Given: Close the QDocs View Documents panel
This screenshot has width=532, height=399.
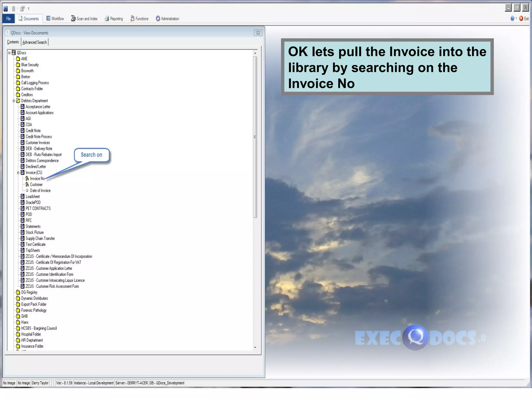Looking at the screenshot, I should click(258, 33).
